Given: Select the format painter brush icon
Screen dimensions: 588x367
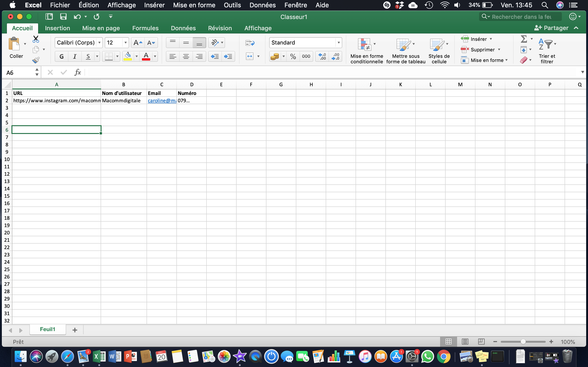Looking at the screenshot, I should pos(36,60).
